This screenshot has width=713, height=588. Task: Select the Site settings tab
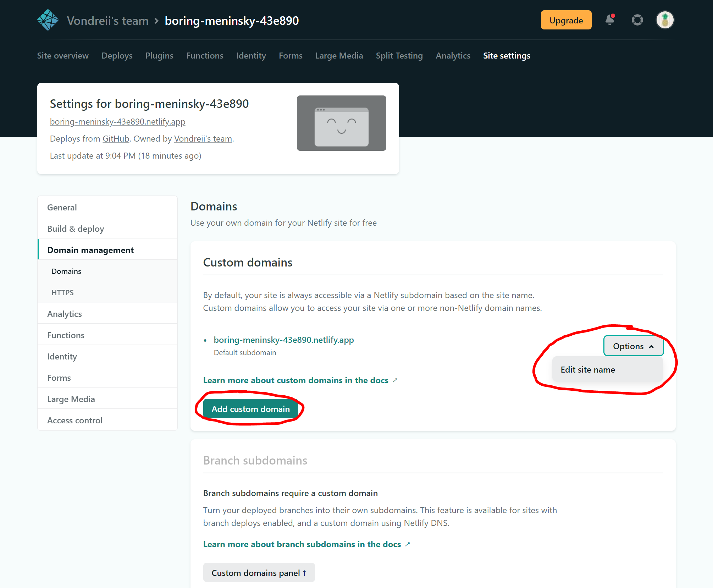(507, 56)
